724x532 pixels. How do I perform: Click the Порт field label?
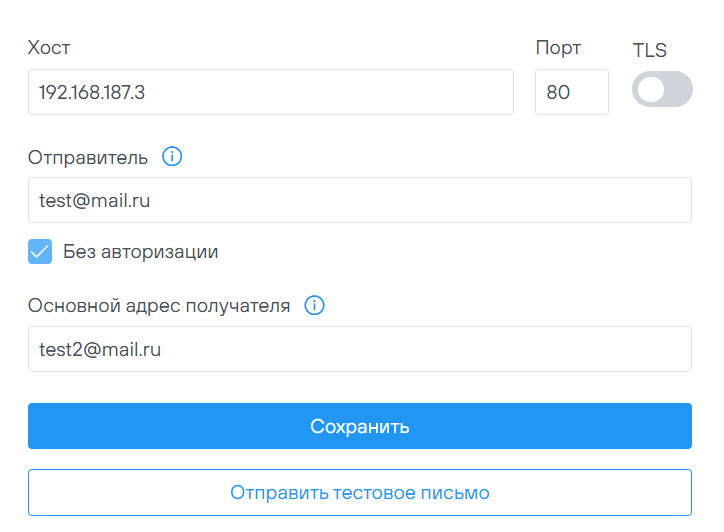pyautogui.click(x=558, y=48)
